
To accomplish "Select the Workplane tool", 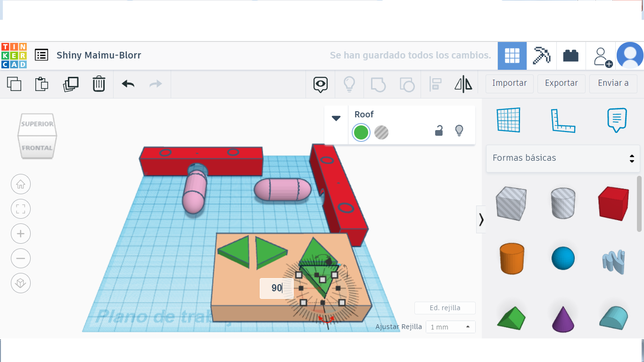I will (x=508, y=120).
